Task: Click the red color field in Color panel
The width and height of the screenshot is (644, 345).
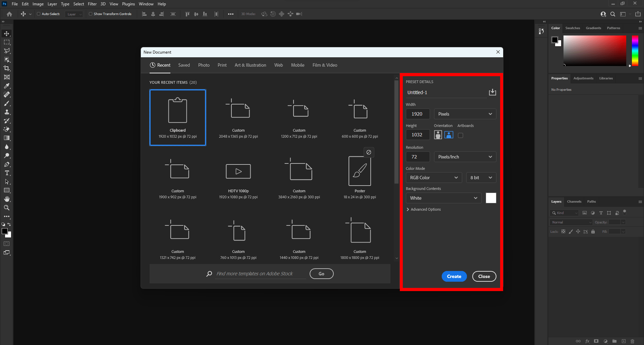Action: pyautogui.click(x=595, y=51)
